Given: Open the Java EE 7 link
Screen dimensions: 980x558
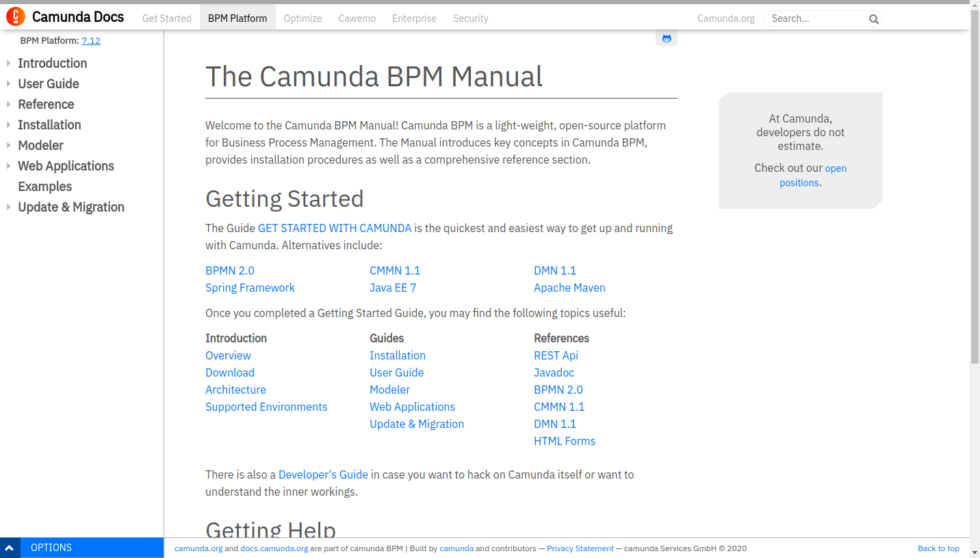Looking at the screenshot, I should tap(393, 288).
